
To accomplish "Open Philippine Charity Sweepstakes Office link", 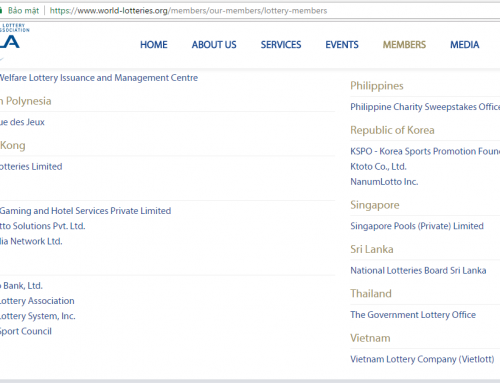I will pos(425,107).
